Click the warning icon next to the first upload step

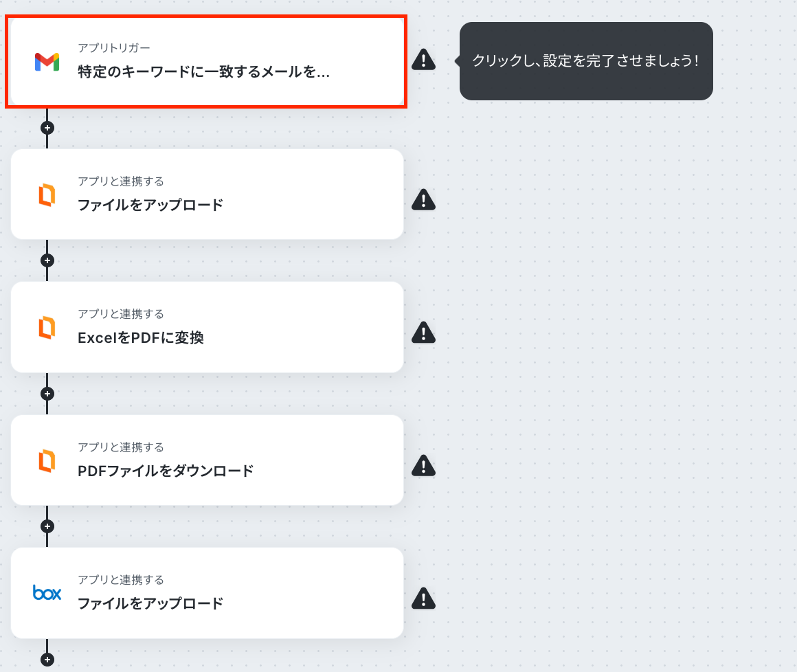pos(423,200)
